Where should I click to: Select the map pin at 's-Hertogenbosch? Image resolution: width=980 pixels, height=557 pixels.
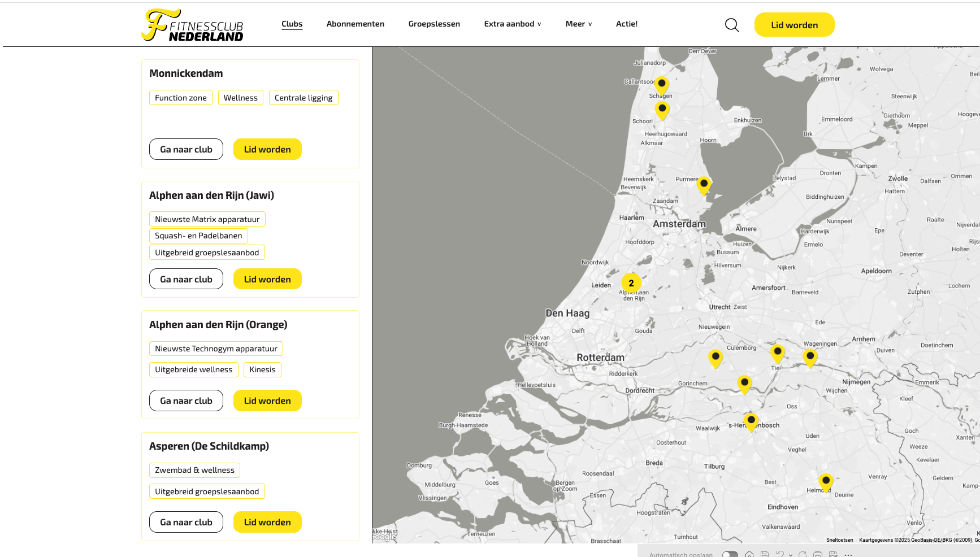pyautogui.click(x=751, y=421)
